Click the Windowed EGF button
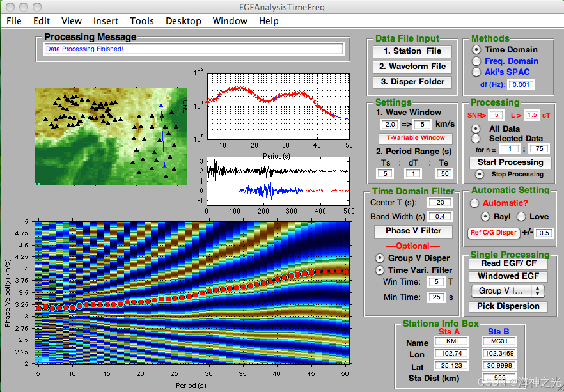Viewport: 564px width, 392px height. point(508,276)
